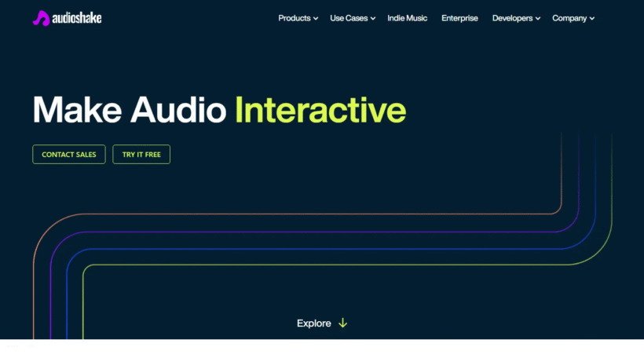Click the Make Audio Interactive headline
The height and width of the screenshot is (362, 644).
click(x=219, y=110)
